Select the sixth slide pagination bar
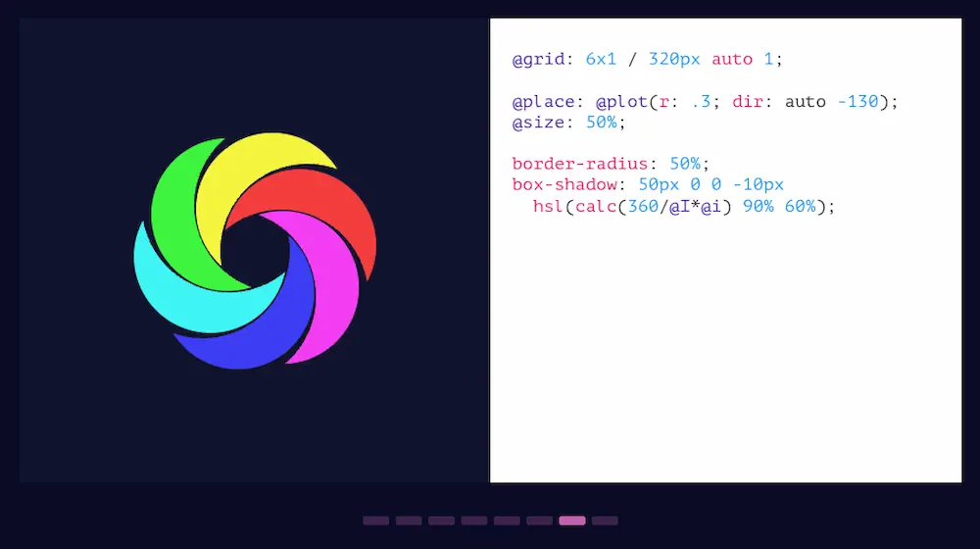The width and height of the screenshot is (980, 549). coord(539,521)
